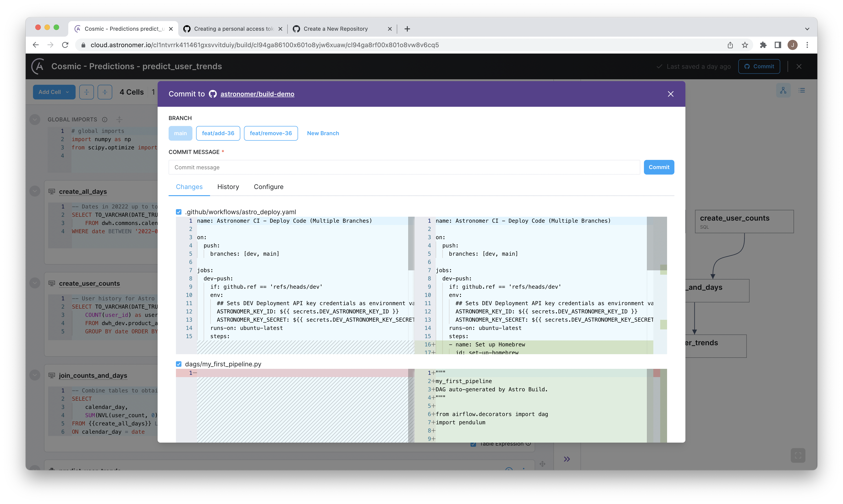Select the feat/add-36 branch

click(218, 133)
